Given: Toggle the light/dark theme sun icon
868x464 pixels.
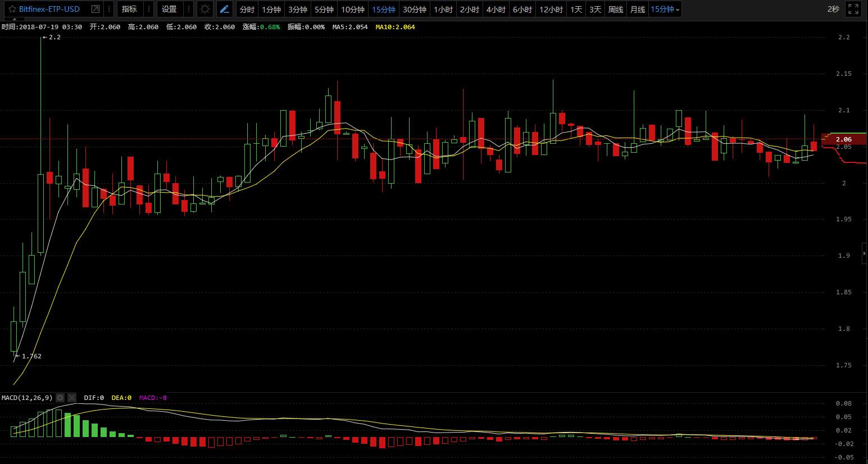Looking at the screenshot, I should tap(205, 10).
